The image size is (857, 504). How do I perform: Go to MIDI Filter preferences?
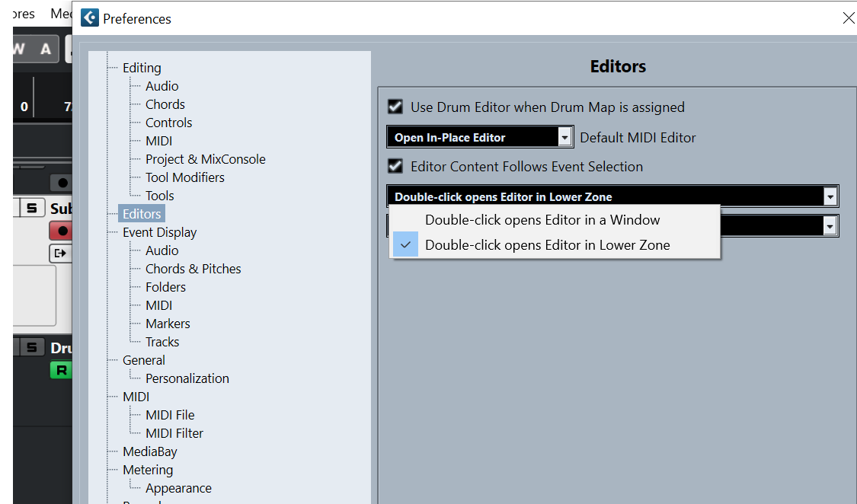point(174,433)
